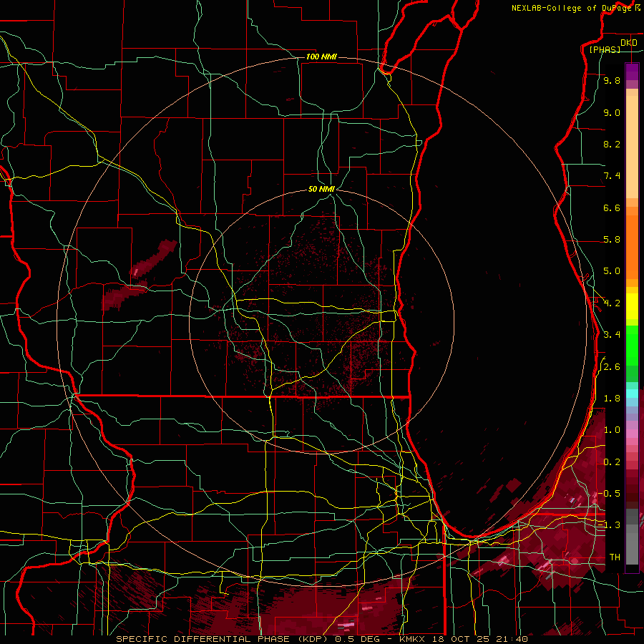This screenshot has width=644, height=644.
Task: Click the 21:40 timestamp in the caption
Action: (513, 639)
